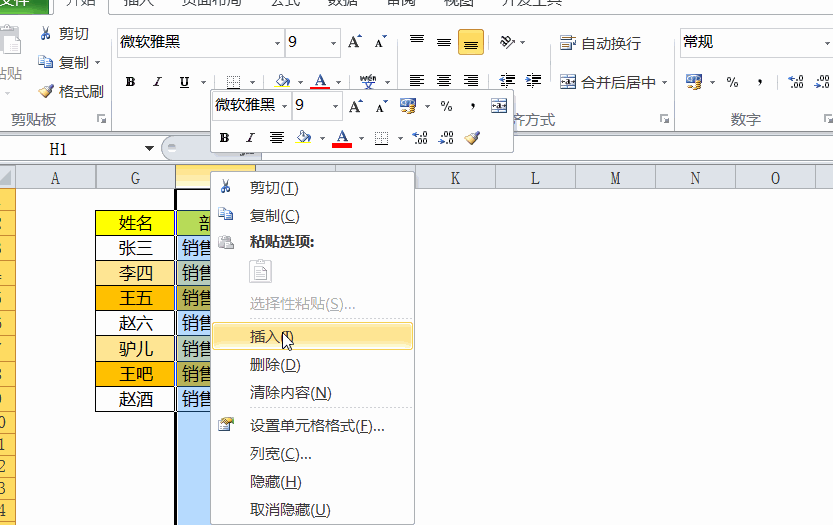This screenshot has width=833, height=525.
Task: Click ribbon increase decimal icon
Action: tap(795, 82)
